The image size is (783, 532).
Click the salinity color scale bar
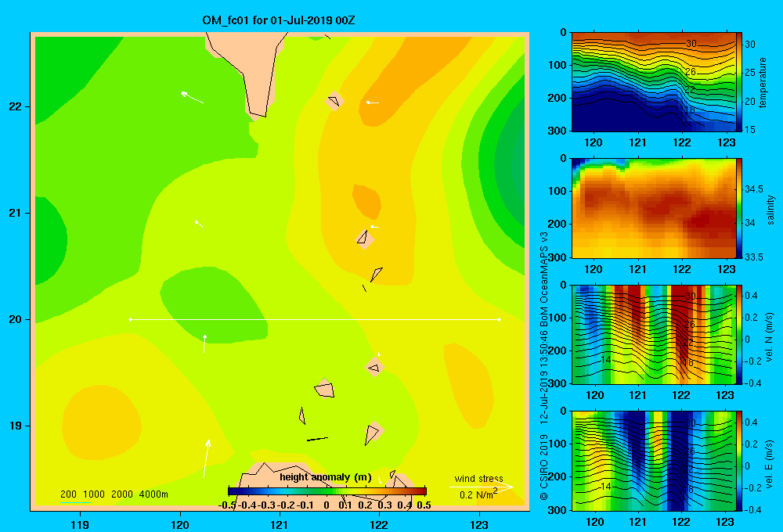739,208
